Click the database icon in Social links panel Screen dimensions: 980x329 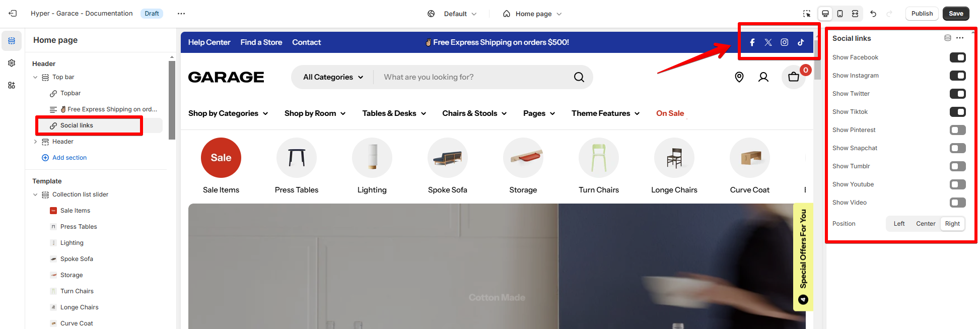[948, 38]
